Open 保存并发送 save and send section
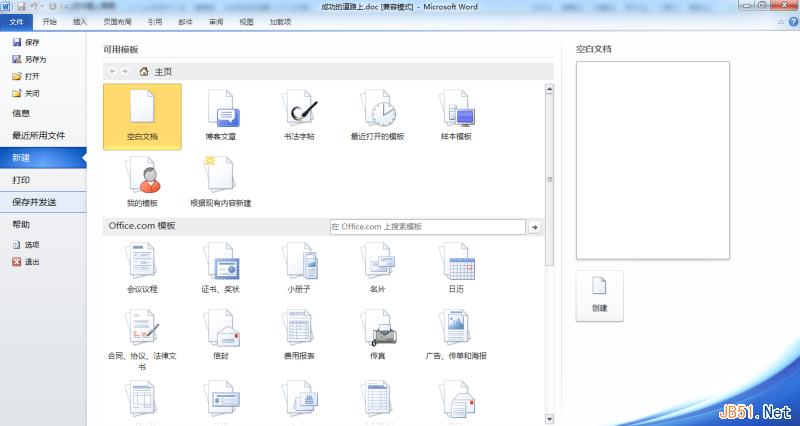The image size is (800, 426). pyautogui.click(x=43, y=203)
